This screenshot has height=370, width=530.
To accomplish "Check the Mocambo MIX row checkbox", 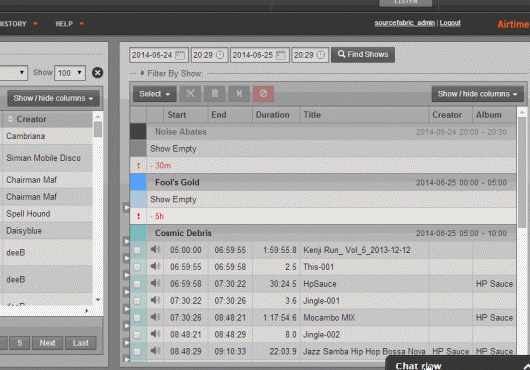I will tap(137, 318).
